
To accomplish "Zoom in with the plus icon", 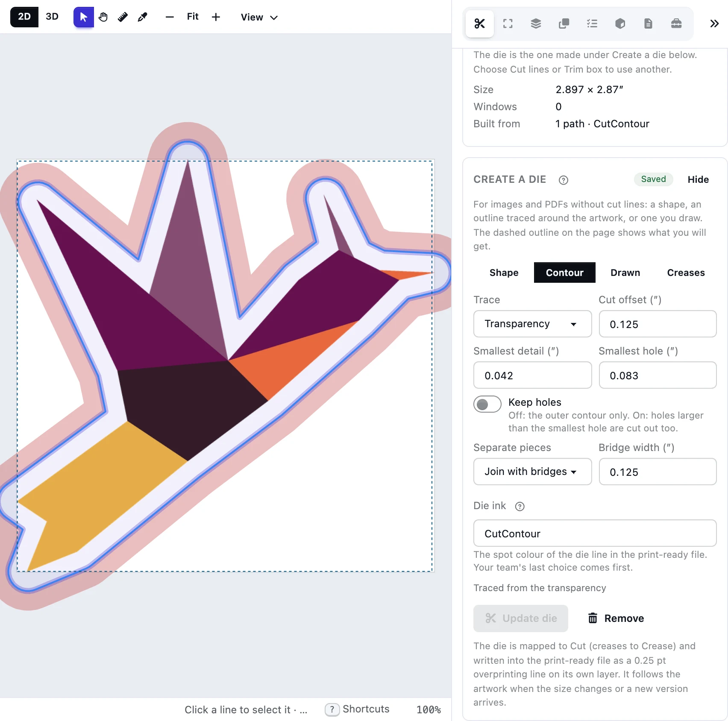I will [x=216, y=17].
